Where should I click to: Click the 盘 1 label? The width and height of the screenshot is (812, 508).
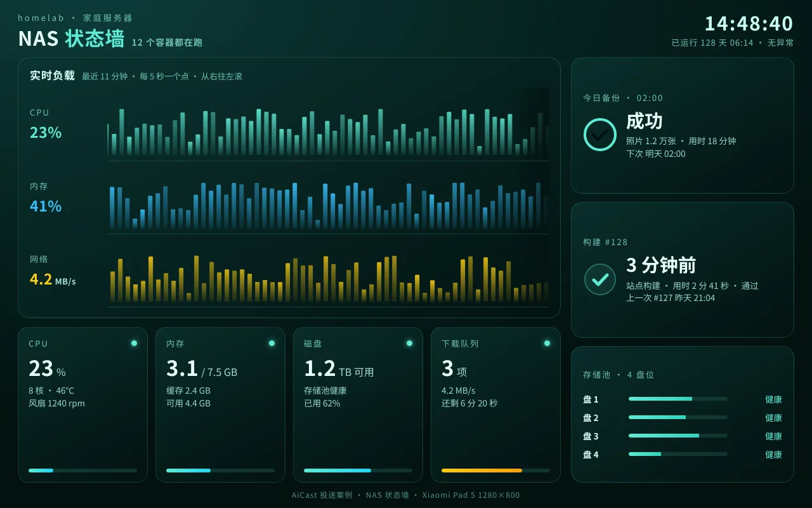tap(591, 399)
